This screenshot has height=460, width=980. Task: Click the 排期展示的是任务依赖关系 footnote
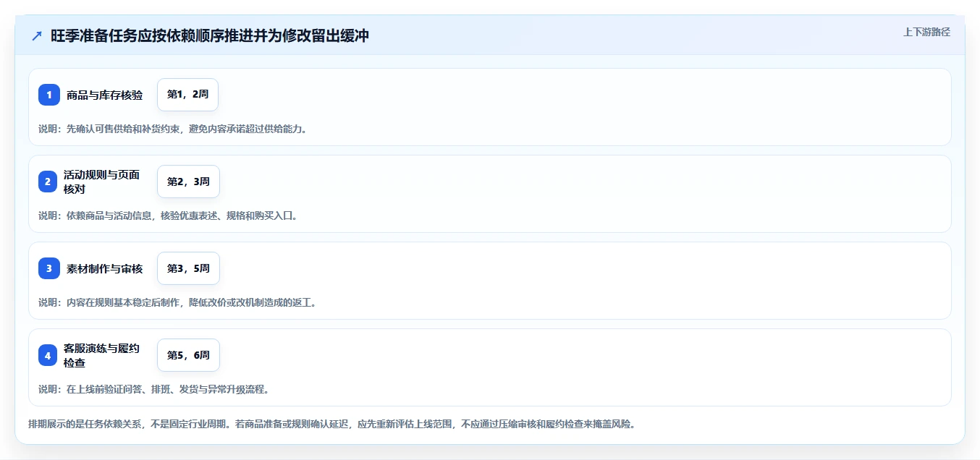[x=331, y=424]
